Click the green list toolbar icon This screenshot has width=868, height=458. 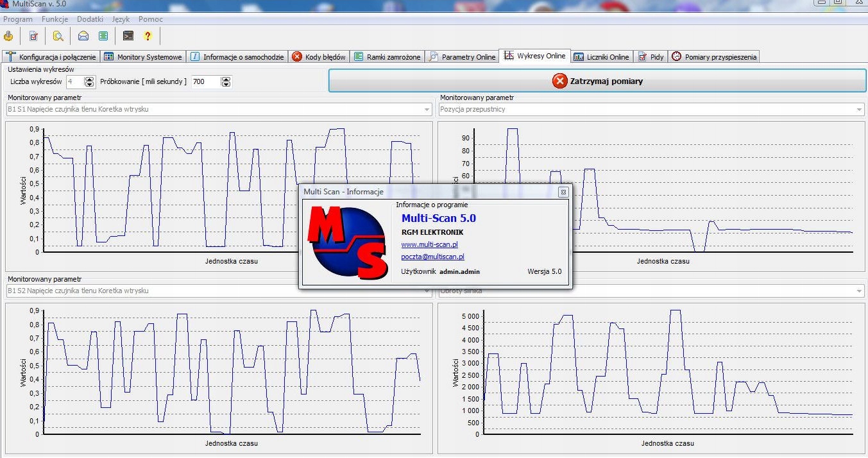pos(103,36)
